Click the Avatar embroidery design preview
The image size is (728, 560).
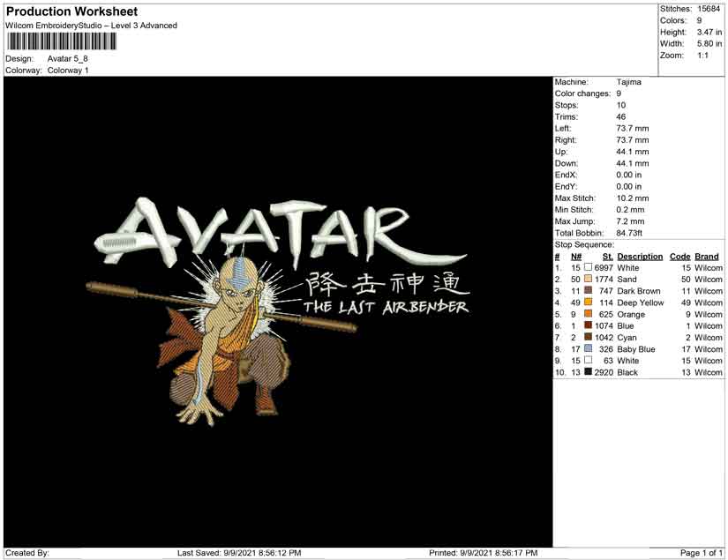pyautogui.click(x=278, y=312)
